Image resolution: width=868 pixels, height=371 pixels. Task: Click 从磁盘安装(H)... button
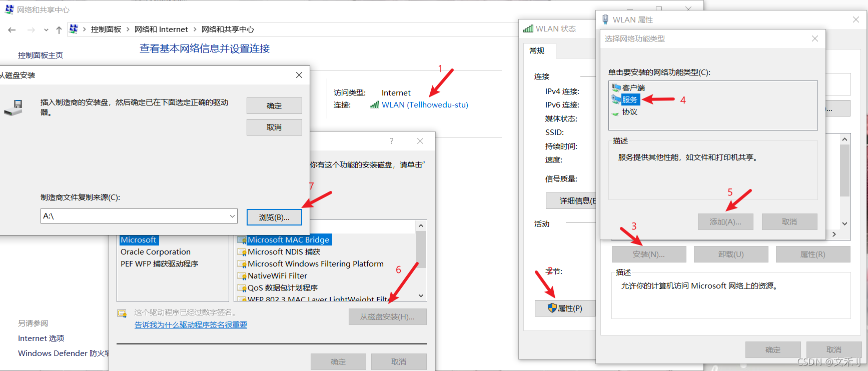tap(388, 317)
